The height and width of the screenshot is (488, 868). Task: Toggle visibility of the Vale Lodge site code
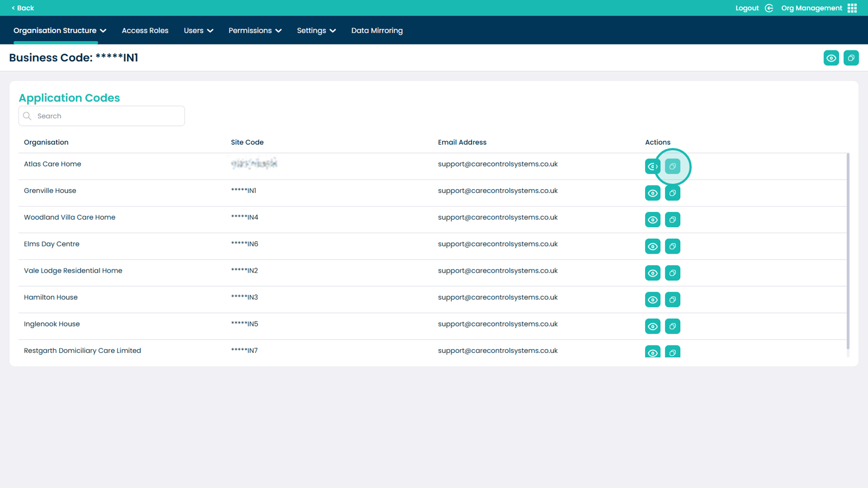tap(653, 273)
